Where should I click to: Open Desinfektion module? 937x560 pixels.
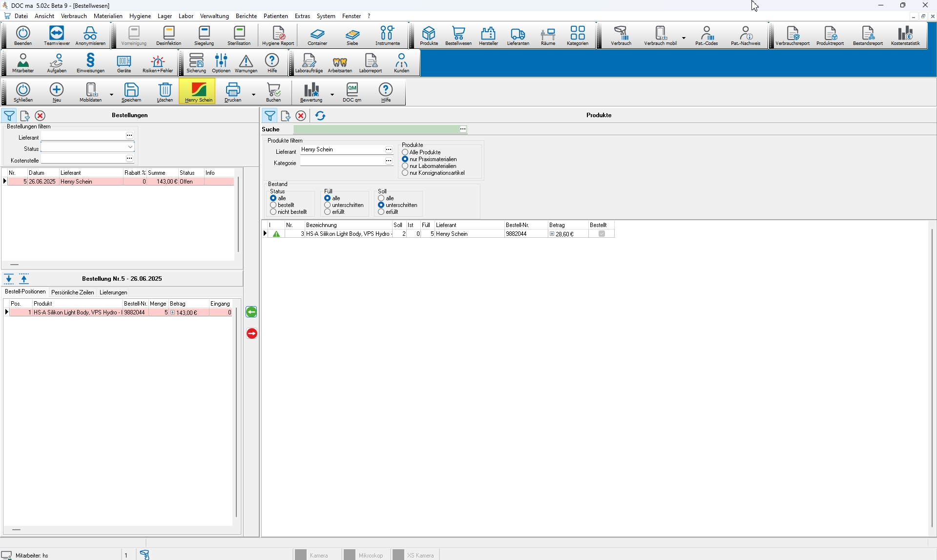tap(168, 36)
